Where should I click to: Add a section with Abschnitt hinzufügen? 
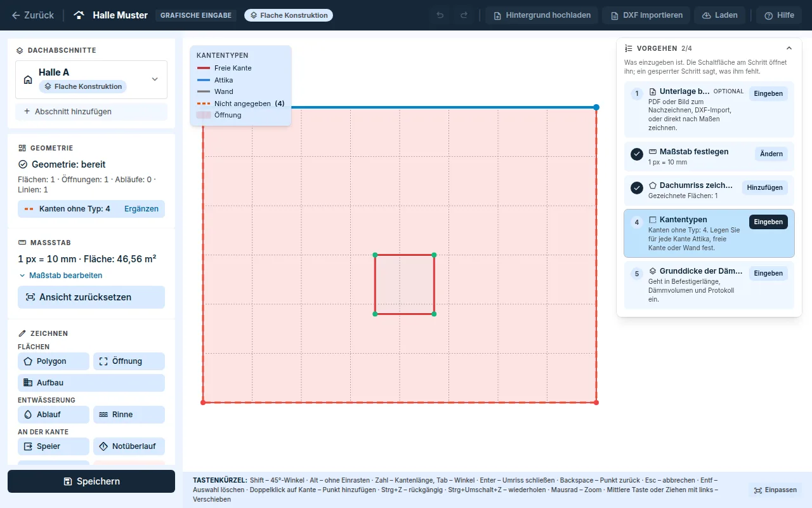click(91, 112)
